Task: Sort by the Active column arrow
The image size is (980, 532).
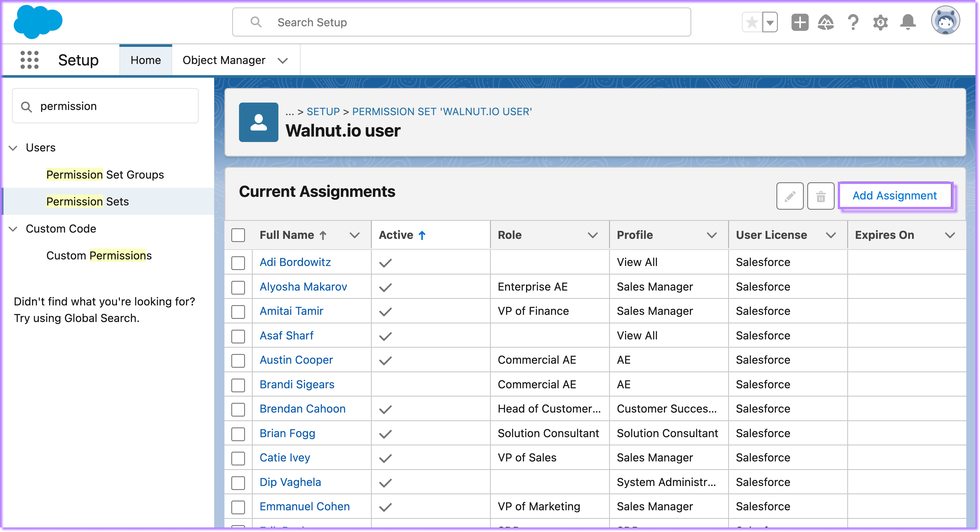Action: pyautogui.click(x=422, y=235)
